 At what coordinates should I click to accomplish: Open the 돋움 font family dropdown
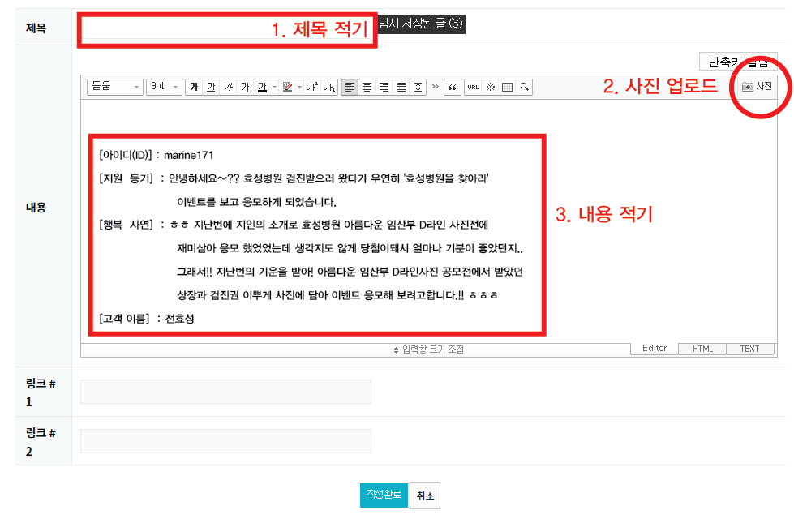[x=115, y=87]
